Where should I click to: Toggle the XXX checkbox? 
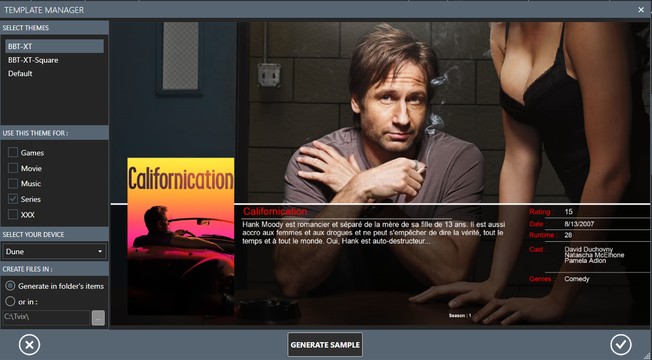tap(13, 215)
